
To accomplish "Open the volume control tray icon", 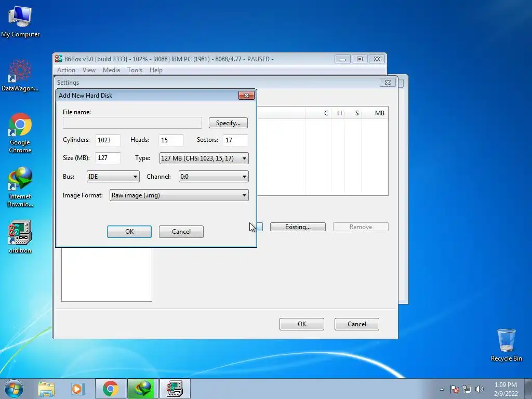I will pos(480,389).
